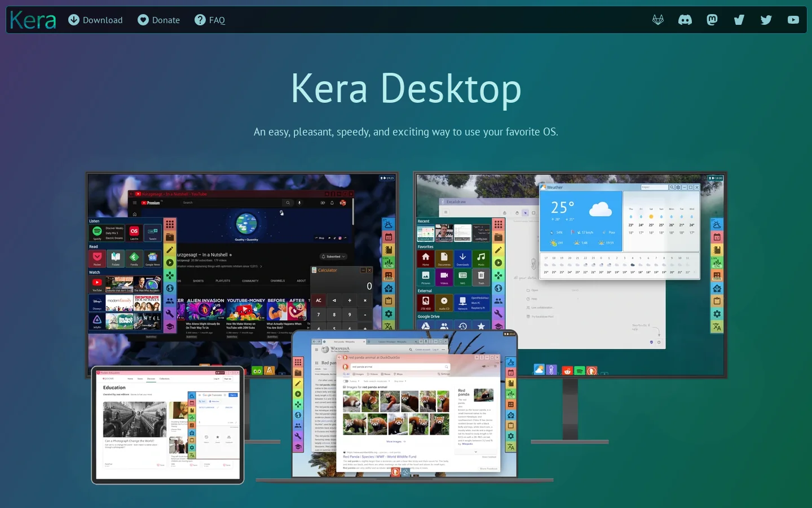Open the Last.fm tile under Listen
The image size is (812, 508).
click(134, 233)
